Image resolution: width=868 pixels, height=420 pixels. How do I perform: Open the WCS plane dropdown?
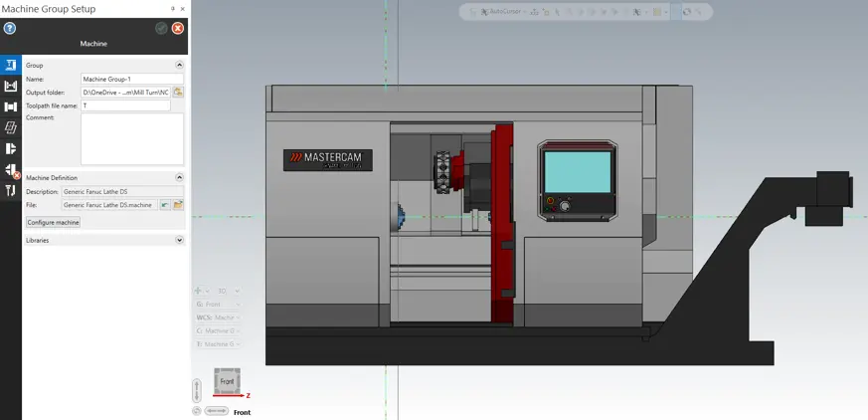point(218,317)
